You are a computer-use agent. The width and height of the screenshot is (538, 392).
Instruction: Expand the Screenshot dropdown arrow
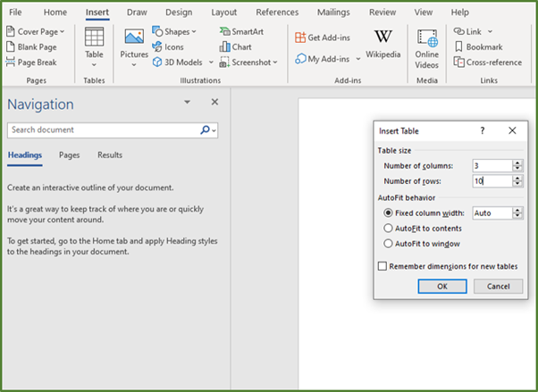coord(275,63)
